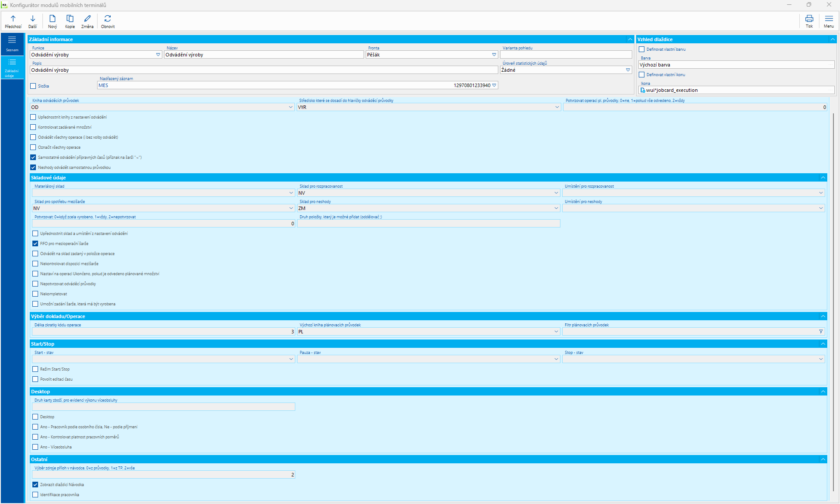Open the Funkce dropdown
Viewport: 840px width, 504px height.
(x=158, y=55)
